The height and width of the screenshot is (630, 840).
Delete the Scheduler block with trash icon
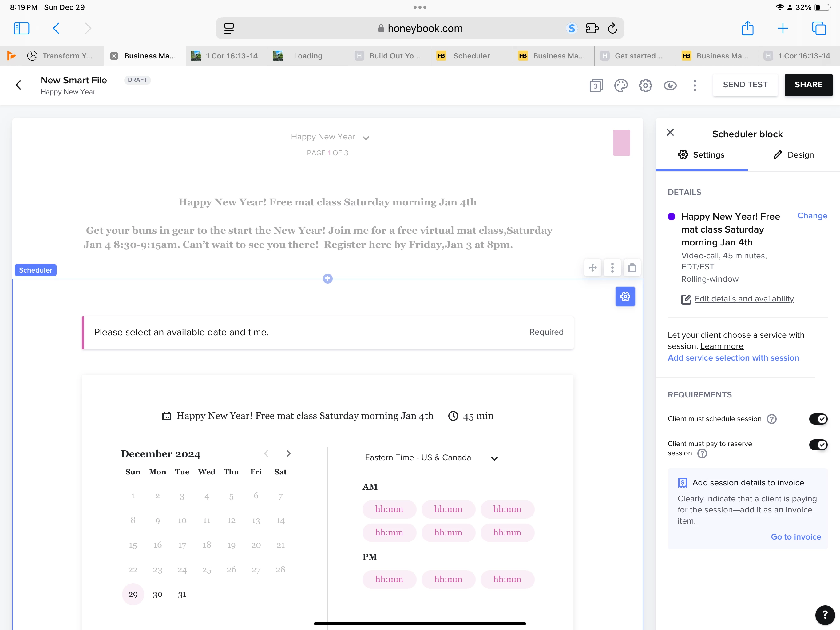click(x=632, y=268)
